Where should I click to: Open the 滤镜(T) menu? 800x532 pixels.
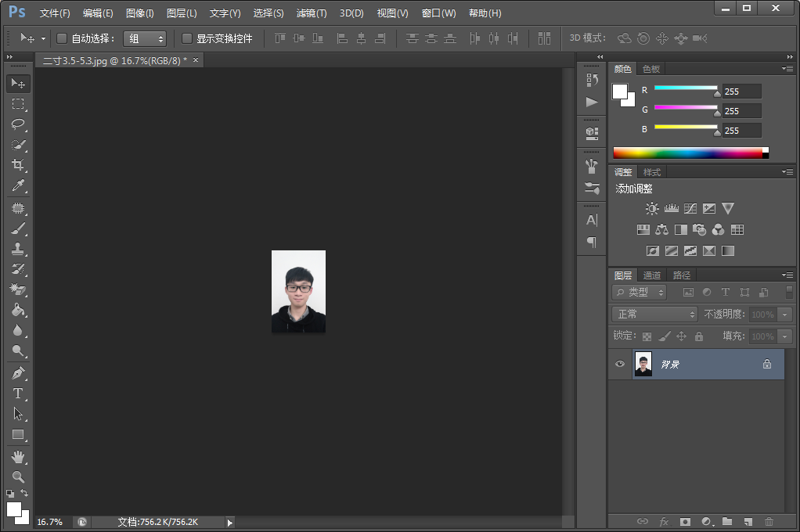pos(312,13)
